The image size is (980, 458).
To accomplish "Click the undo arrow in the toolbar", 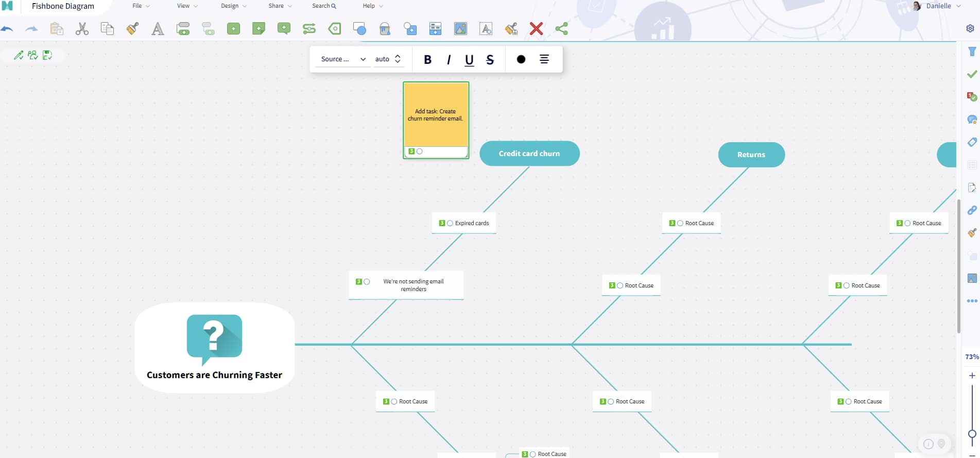I will [7, 29].
